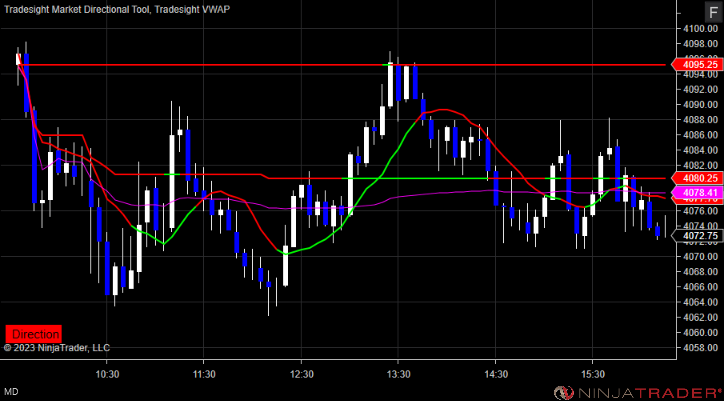Click the 4100.00 price axis label
The height and width of the screenshot is (401, 724).
coord(700,29)
